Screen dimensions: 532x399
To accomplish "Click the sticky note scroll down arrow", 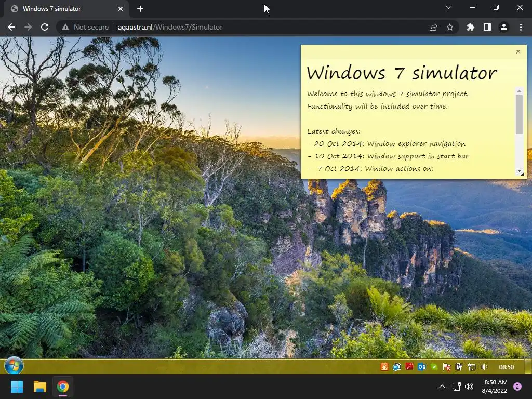I will (x=519, y=170).
